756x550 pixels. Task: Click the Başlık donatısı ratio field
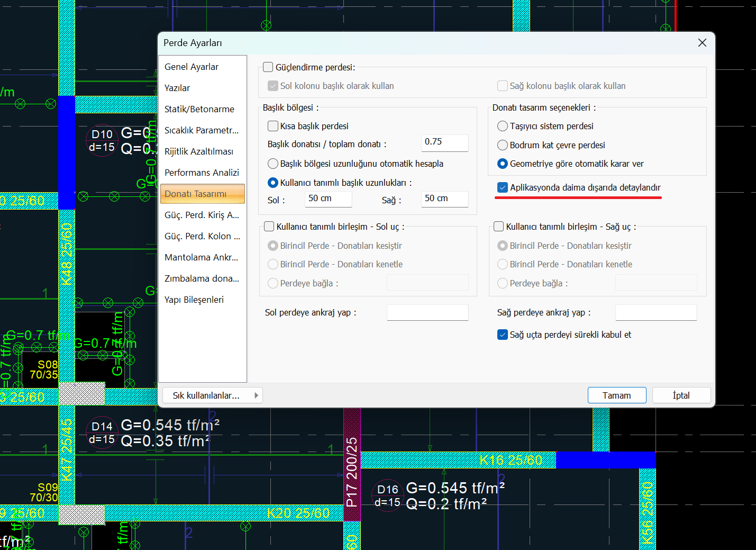[444, 142]
